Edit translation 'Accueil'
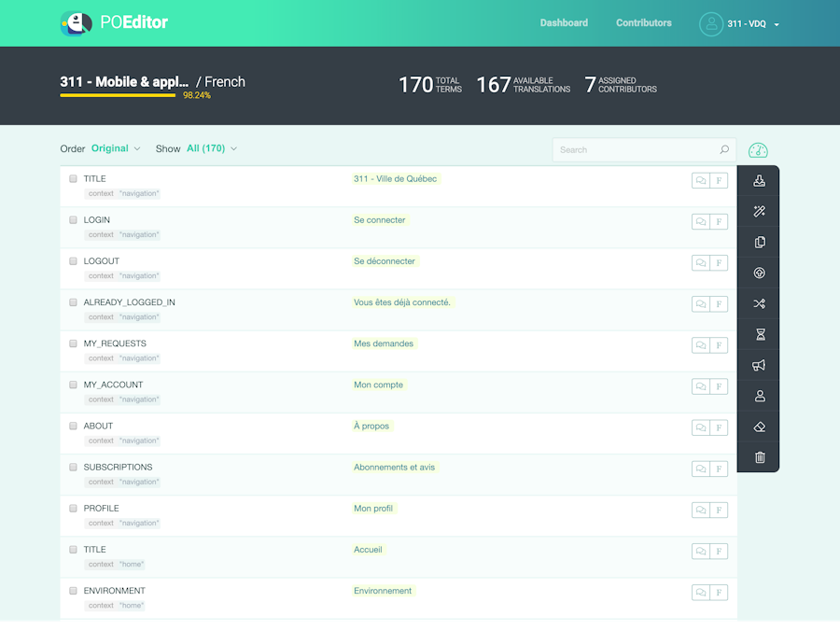The height and width of the screenshot is (630, 840). click(368, 550)
